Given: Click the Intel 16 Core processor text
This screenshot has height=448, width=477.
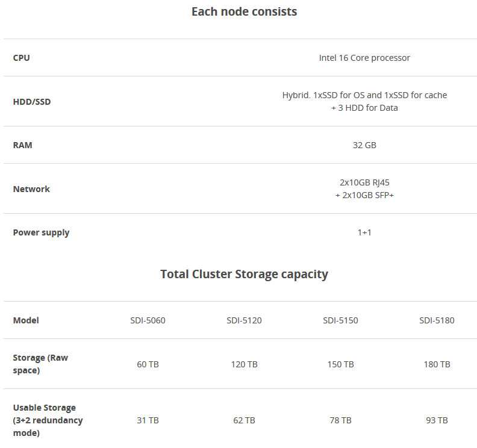Looking at the screenshot, I should pos(364,58).
